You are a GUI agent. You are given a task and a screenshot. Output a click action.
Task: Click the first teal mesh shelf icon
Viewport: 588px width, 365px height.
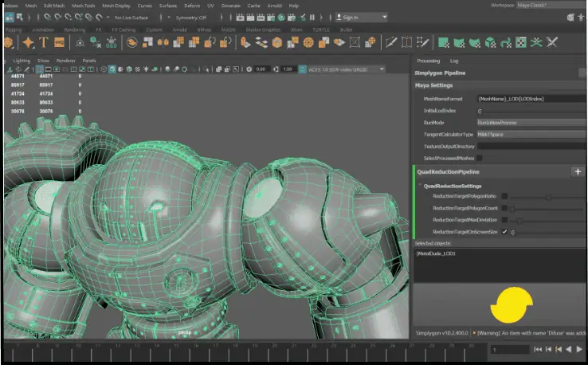pyautogui.click(x=444, y=42)
